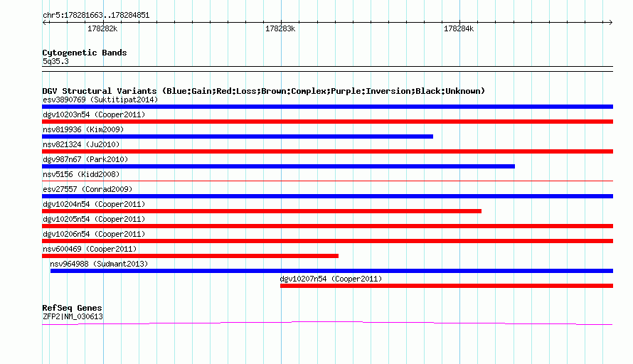Viewport: 633px width, 364px height.
Task: Select the blue nsv819936 gain bar
Action: tap(238, 136)
